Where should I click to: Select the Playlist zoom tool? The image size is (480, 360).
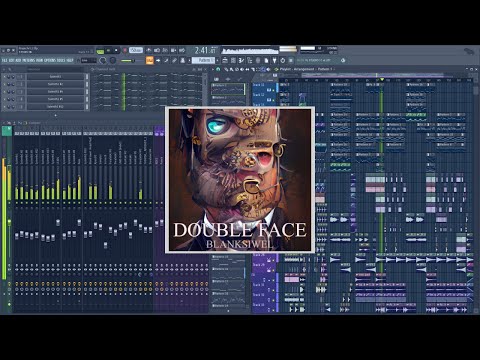[x=263, y=69]
